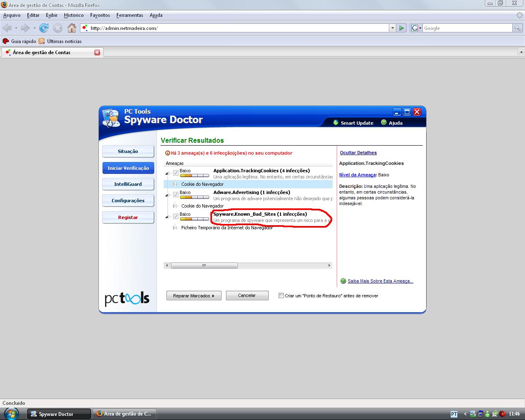Click the Saiba Mais green question icon
Viewport: 525px width, 420px height.
[x=343, y=281]
